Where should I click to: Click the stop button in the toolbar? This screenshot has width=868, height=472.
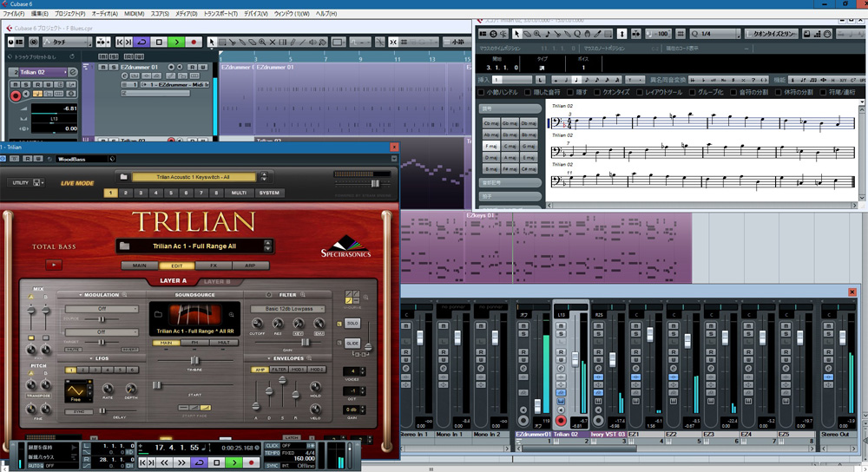click(159, 42)
